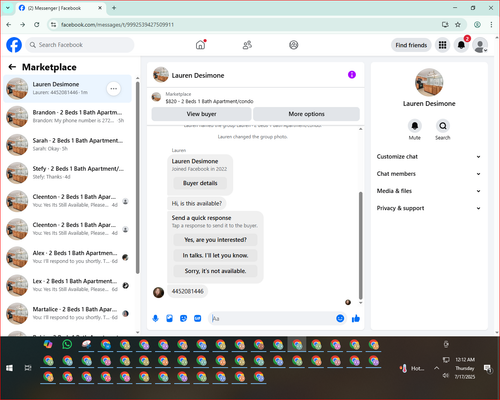Choose a sticker from the sticker icon

(x=184, y=319)
